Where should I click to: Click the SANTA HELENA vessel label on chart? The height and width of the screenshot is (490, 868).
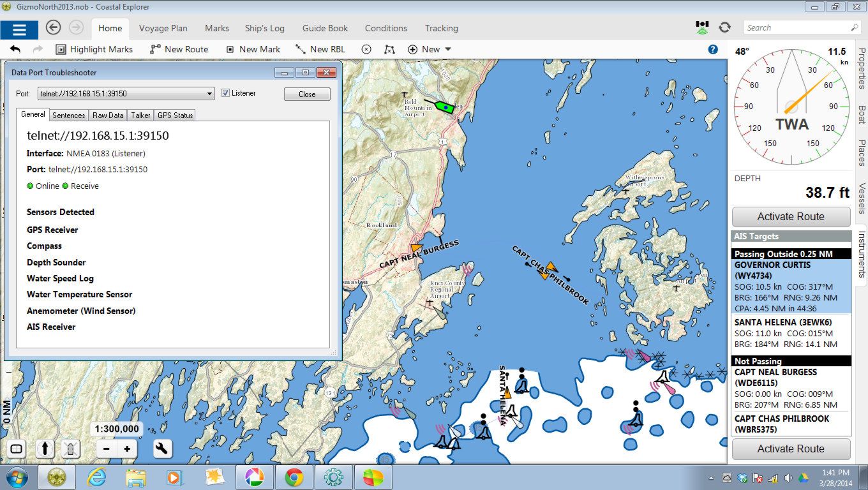(x=502, y=396)
